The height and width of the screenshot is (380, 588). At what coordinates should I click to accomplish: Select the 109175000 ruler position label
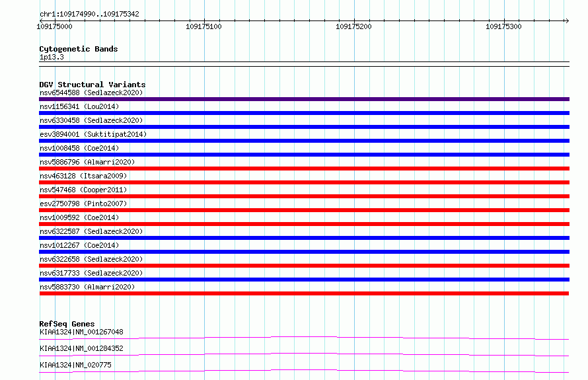(x=54, y=26)
